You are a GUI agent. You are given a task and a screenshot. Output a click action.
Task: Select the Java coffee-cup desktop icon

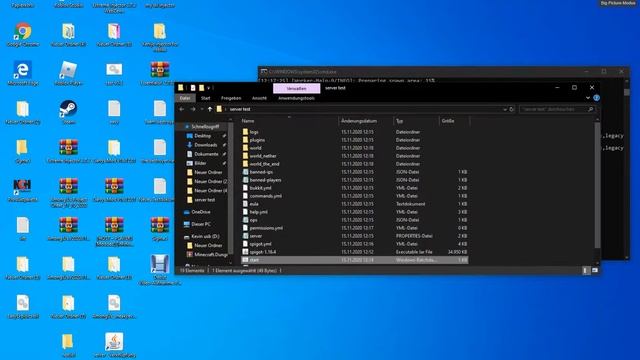coord(114,342)
